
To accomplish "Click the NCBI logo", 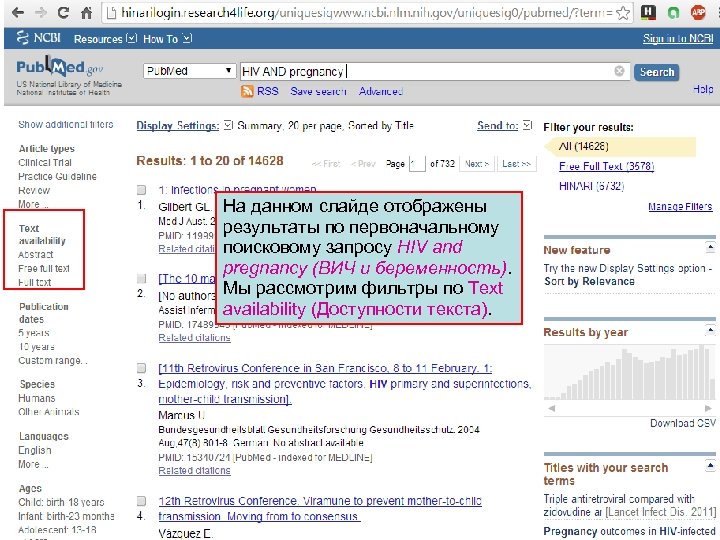I will click(x=38, y=38).
